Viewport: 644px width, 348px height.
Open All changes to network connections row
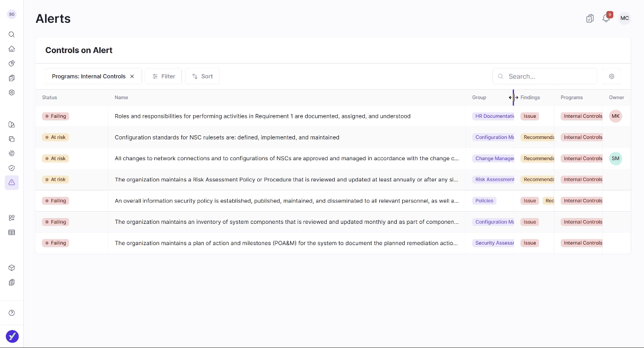pyautogui.click(x=333, y=159)
